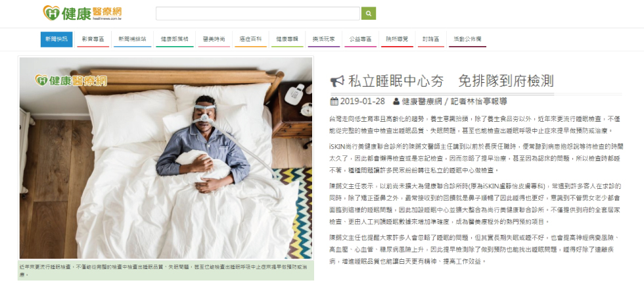Open the 癌症百科 section
644x283 pixels.
(250, 39)
